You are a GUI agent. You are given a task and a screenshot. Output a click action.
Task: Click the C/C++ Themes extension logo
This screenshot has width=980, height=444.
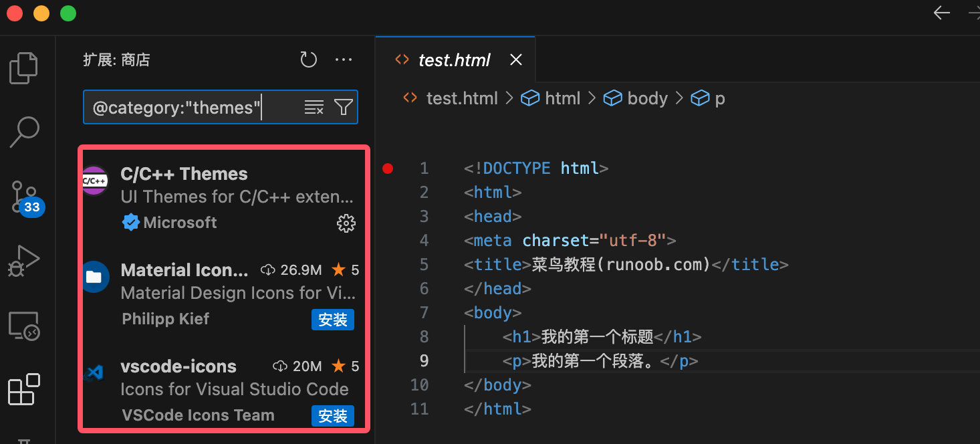click(x=96, y=181)
